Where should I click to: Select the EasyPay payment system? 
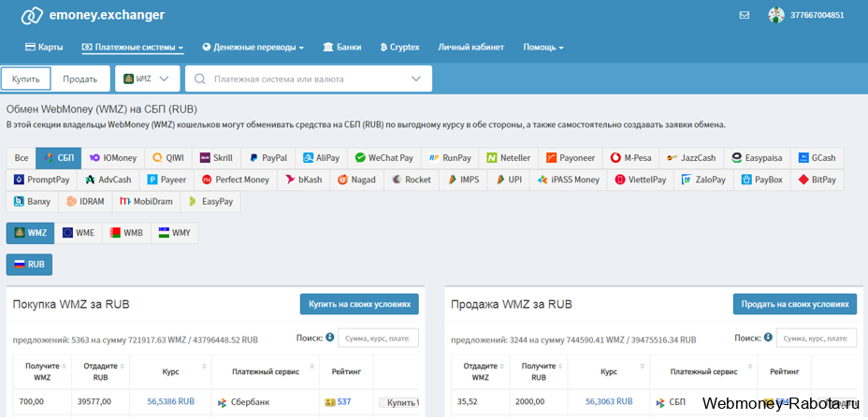210,201
